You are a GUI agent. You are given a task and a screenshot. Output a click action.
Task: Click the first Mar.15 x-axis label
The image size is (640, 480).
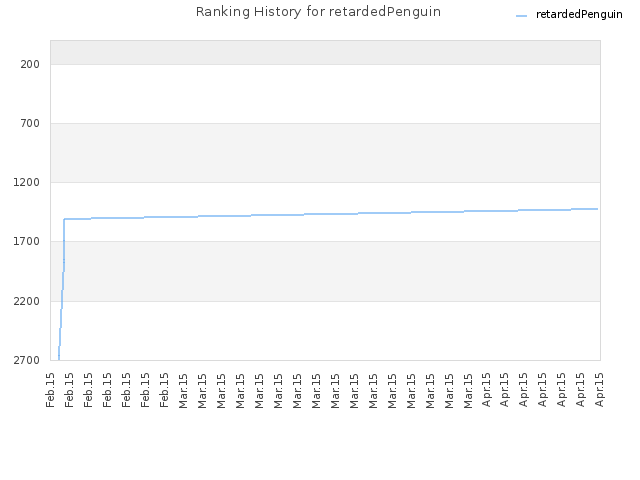coord(183,391)
